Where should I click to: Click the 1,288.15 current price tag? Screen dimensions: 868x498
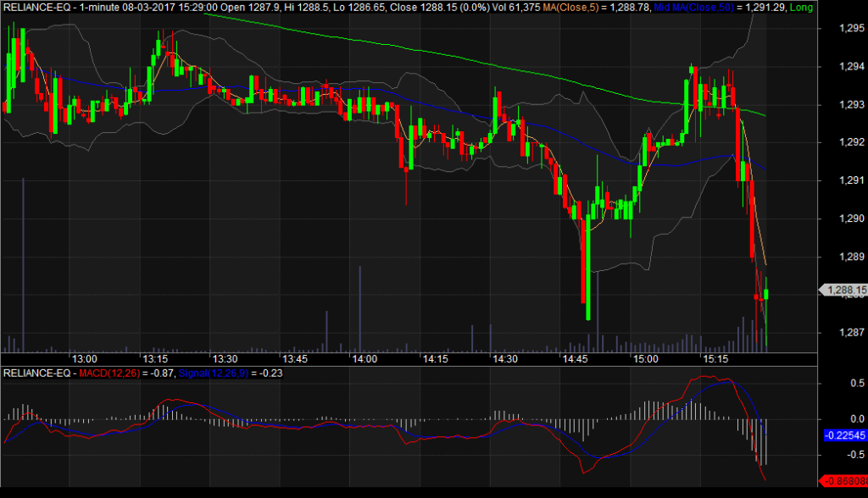point(844,290)
